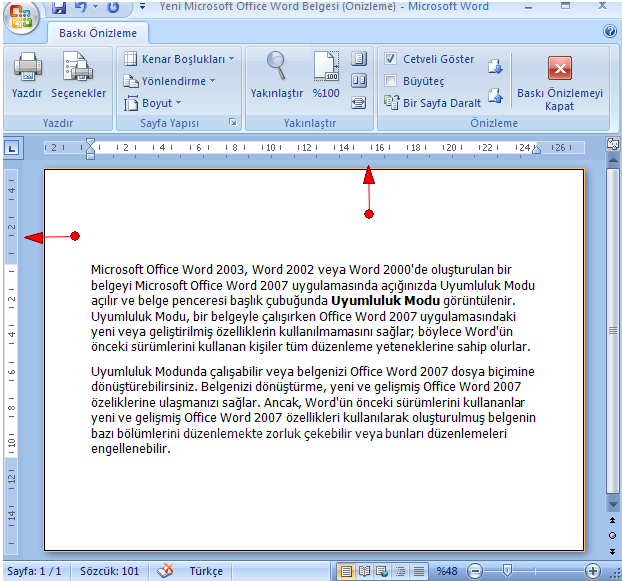Select the one page view icon
The height and width of the screenshot is (581, 622).
(359, 59)
